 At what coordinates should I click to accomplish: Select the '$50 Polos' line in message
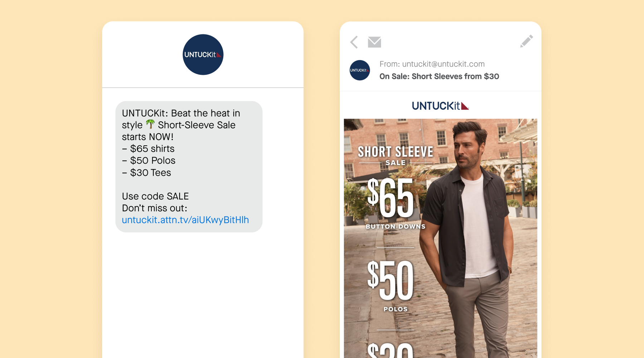(x=149, y=160)
